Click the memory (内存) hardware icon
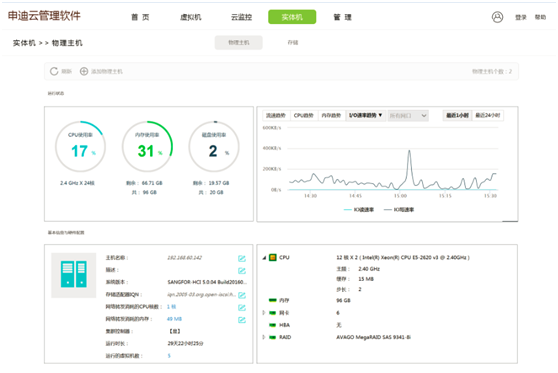Screen dimensions: 558x373 click(x=273, y=300)
